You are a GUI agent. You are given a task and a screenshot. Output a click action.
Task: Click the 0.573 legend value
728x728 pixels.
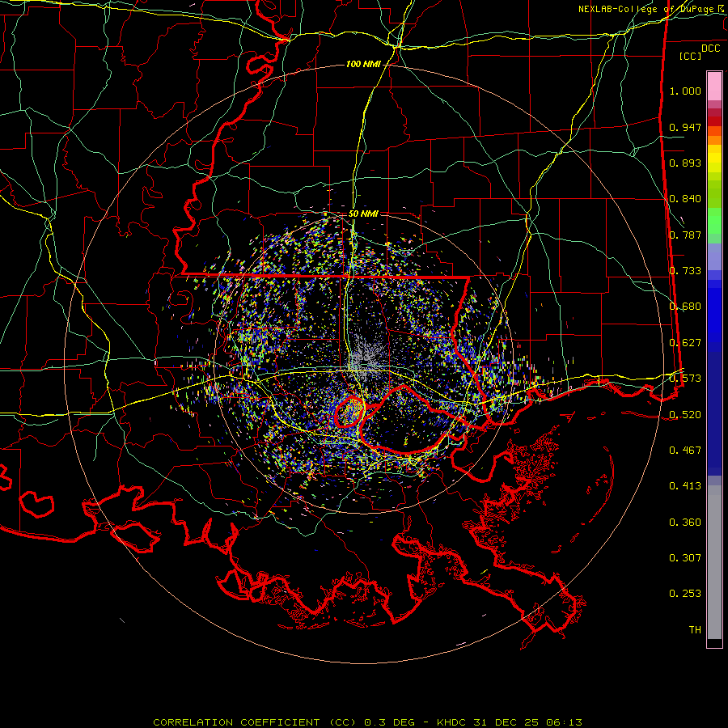pyautogui.click(x=685, y=379)
